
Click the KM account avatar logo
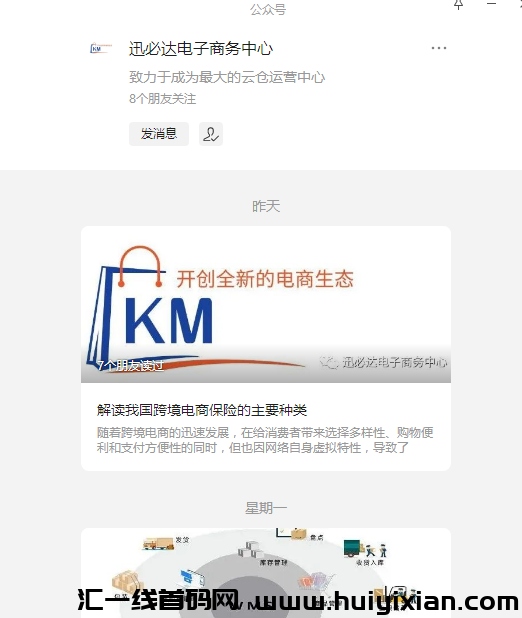101,48
